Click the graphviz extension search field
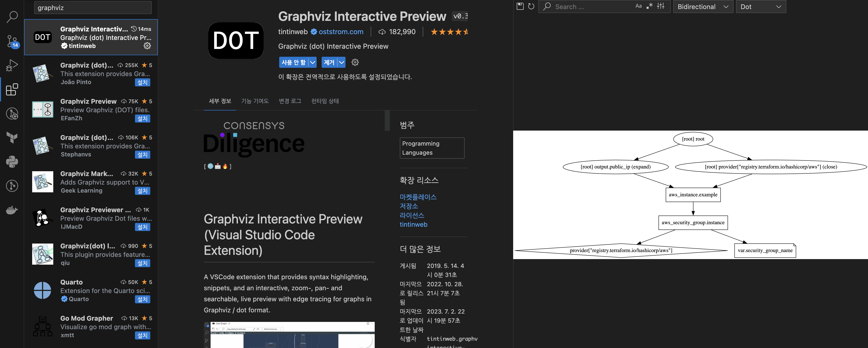 pyautogui.click(x=93, y=8)
